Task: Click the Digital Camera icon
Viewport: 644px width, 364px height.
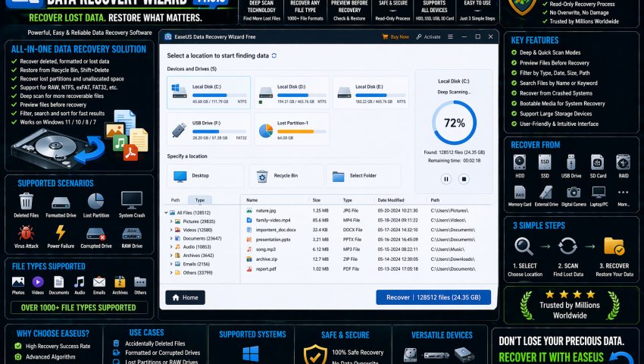Action: pos(574,192)
